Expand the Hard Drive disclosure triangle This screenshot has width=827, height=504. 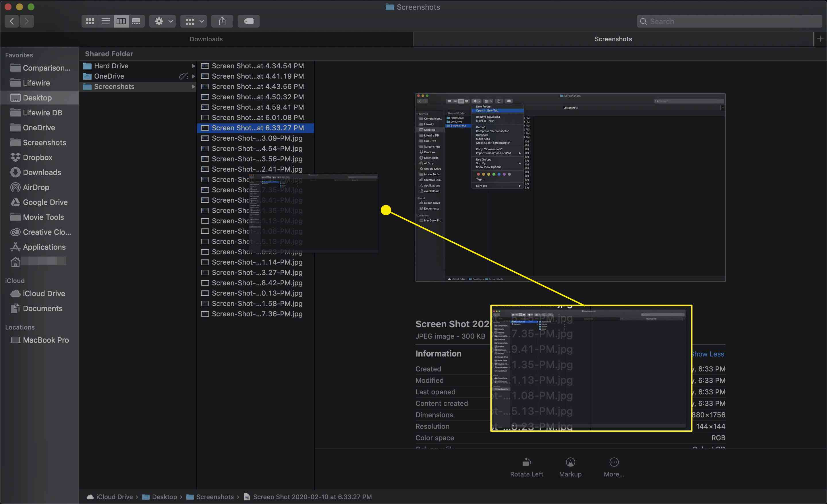[x=193, y=66]
